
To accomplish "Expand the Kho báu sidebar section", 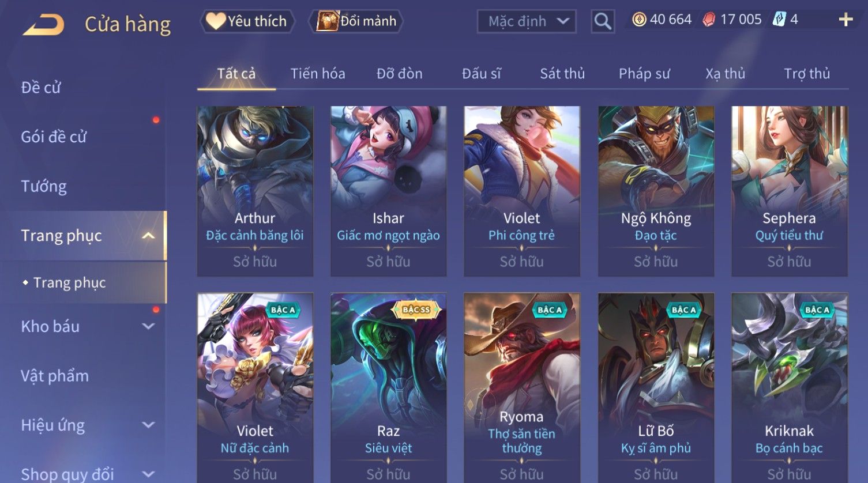I will [x=148, y=326].
